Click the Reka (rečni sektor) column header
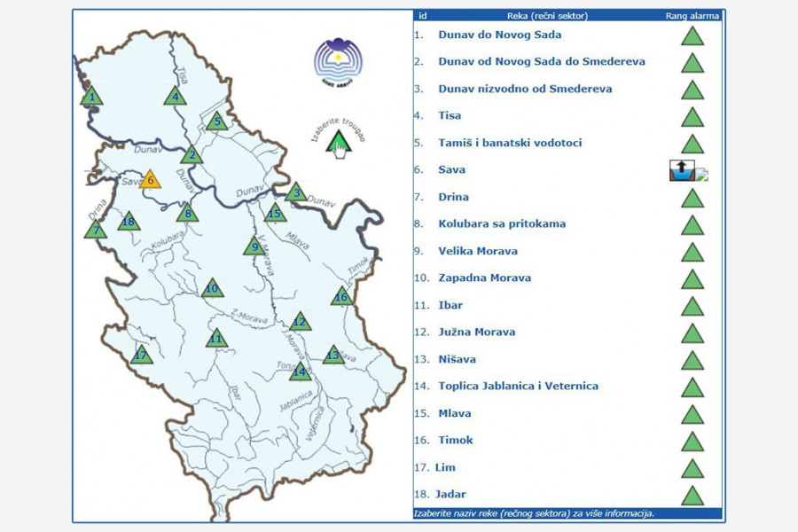Viewport: 798px width, 532px height. 547,15
